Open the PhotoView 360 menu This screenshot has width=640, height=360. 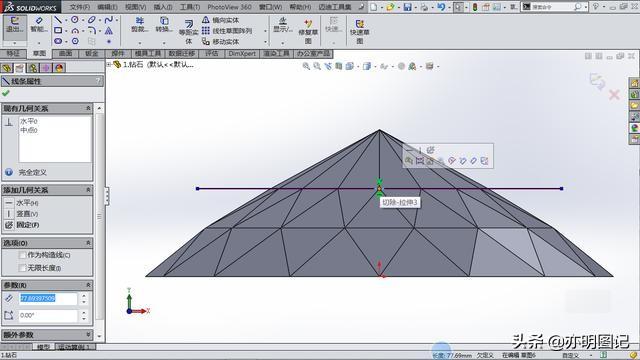pyautogui.click(x=229, y=7)
